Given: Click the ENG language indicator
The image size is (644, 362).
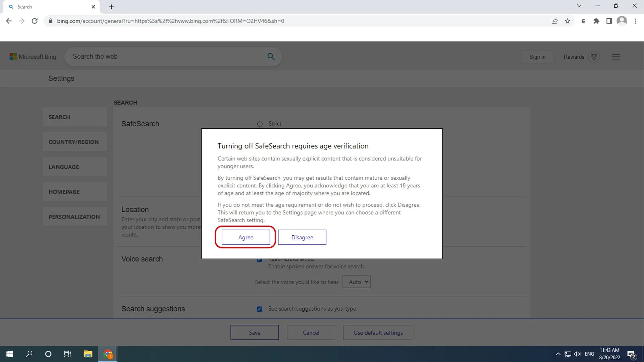Looking at the screenshot, I should [x=589, y=354].
